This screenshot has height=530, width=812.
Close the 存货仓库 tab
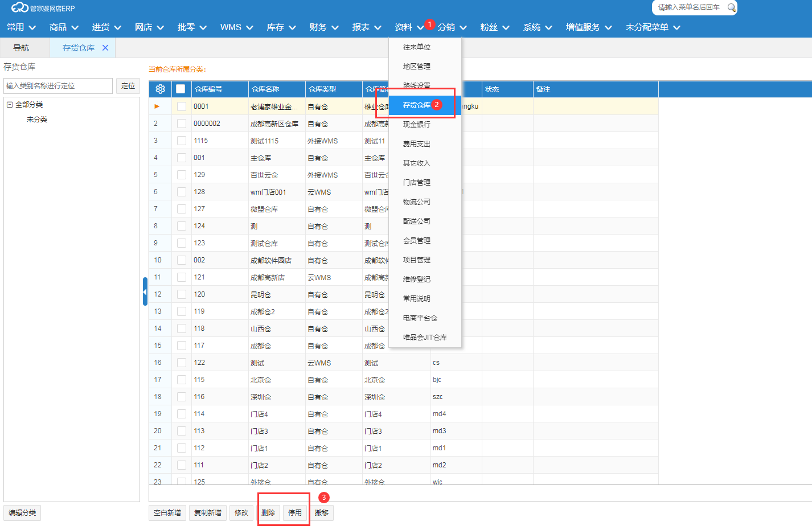click(x=105, y=48)
